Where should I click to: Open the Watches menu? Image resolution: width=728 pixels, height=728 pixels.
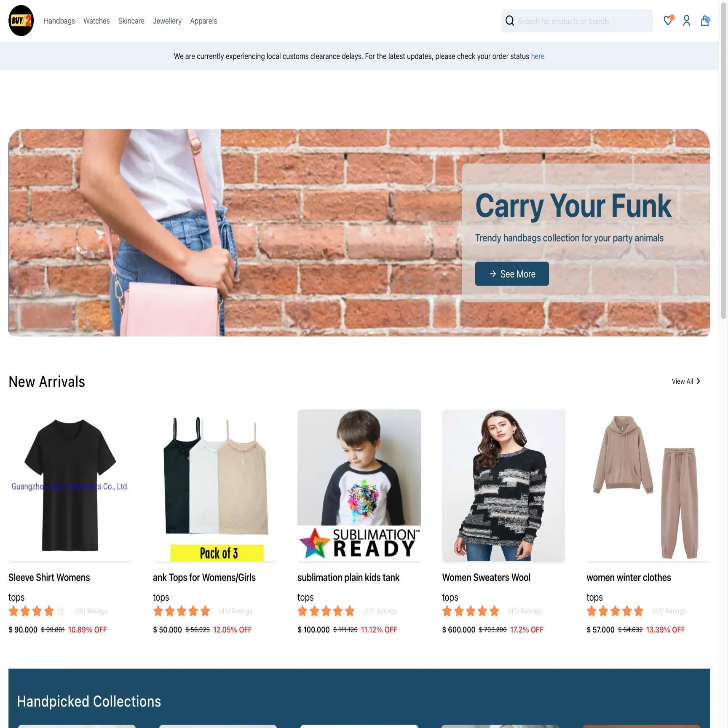[x=96, y=21]
